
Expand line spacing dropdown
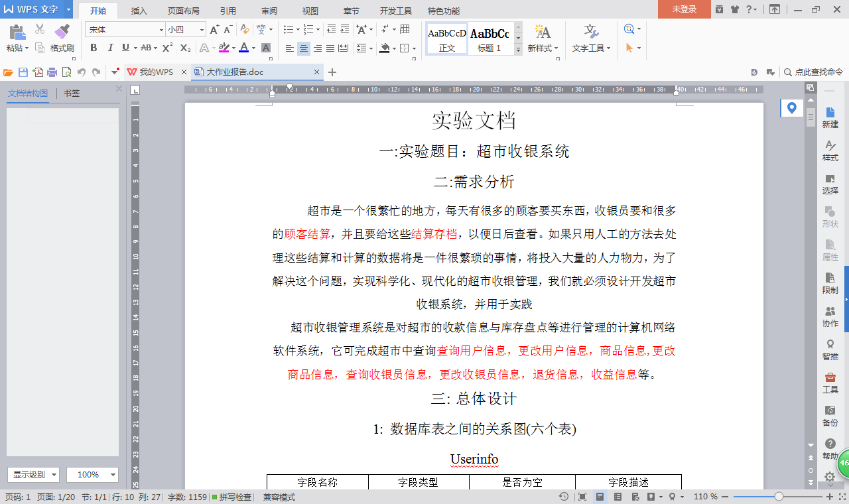coord(371,48)
